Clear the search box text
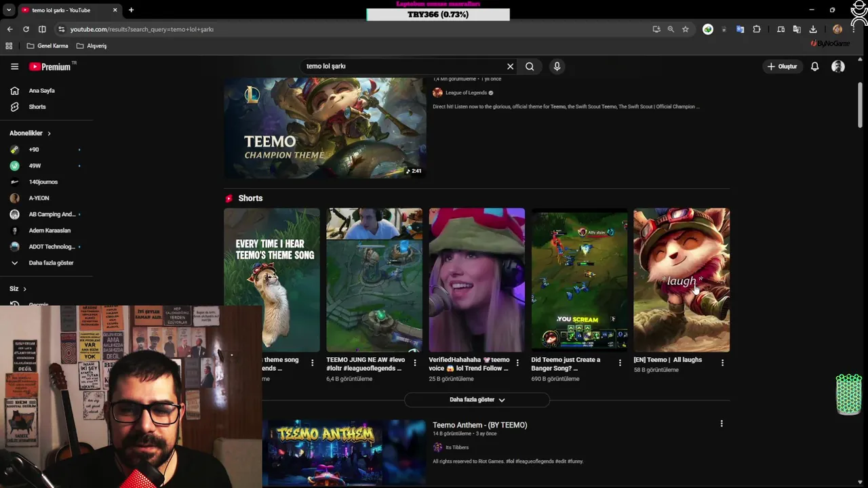The height and width of the screenshot is (488, 868). 510,66
